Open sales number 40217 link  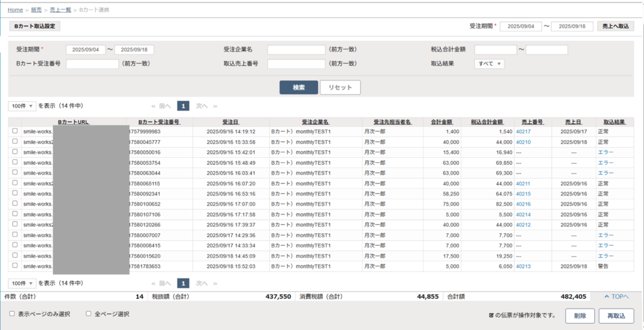pyautogui.click(x=523, y=131)
